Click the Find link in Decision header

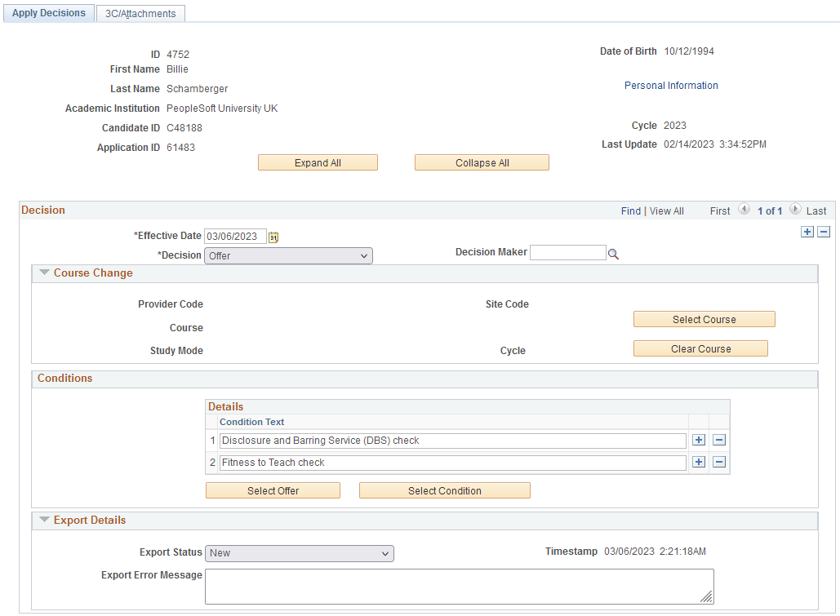pyautogui.click(x=630, y=211)
